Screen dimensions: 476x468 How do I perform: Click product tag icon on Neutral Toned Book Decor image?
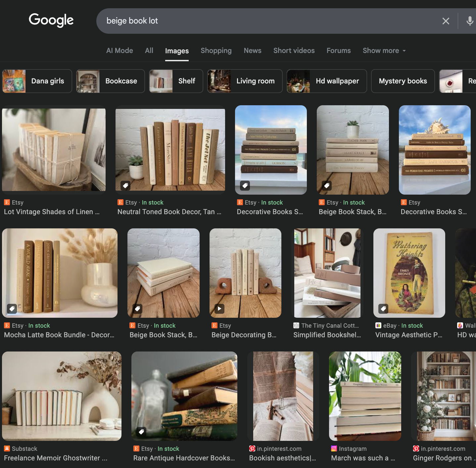pyautogui.click(x=125, y=185)
